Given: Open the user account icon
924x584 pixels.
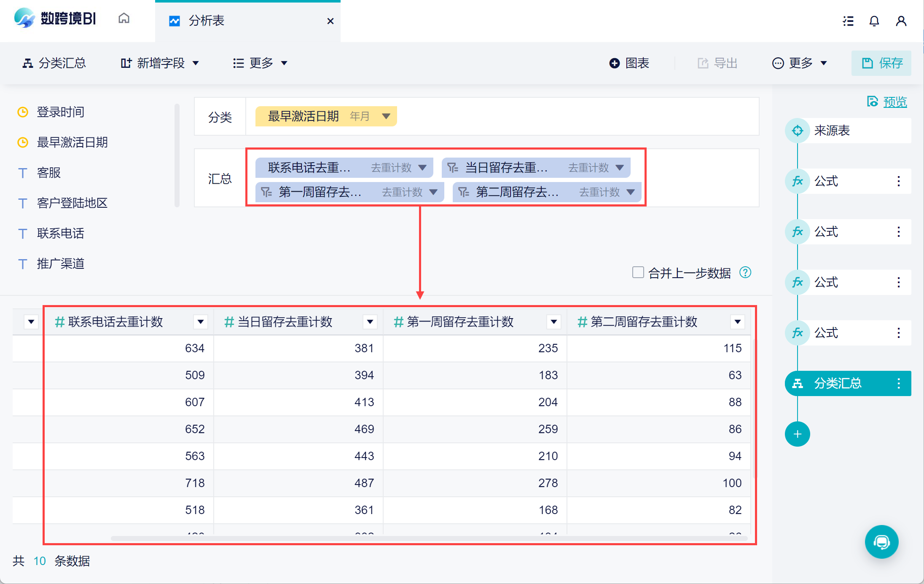Looking at the screenshot, I should [x=901, y=21].
